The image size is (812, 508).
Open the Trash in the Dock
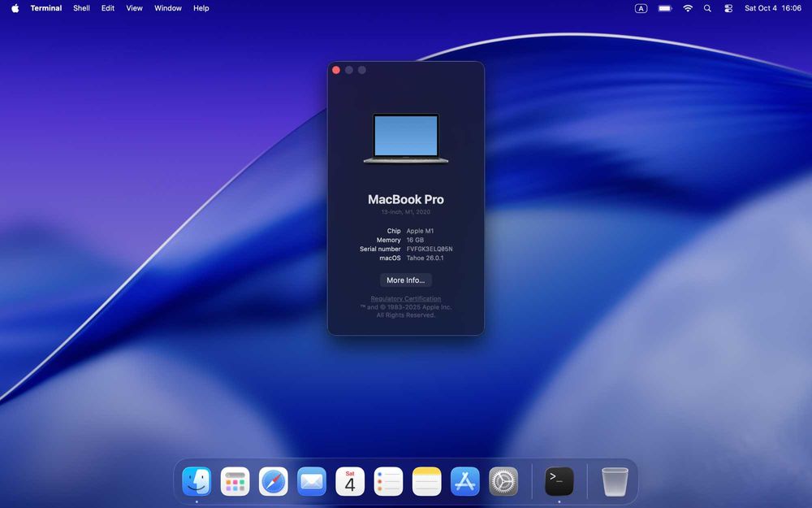[x=615, y=481]
